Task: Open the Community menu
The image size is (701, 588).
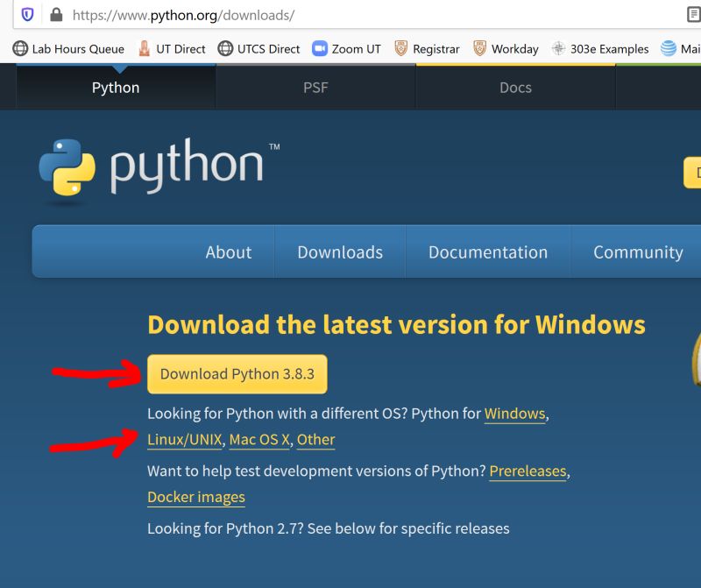Action: tap(637, 251)
